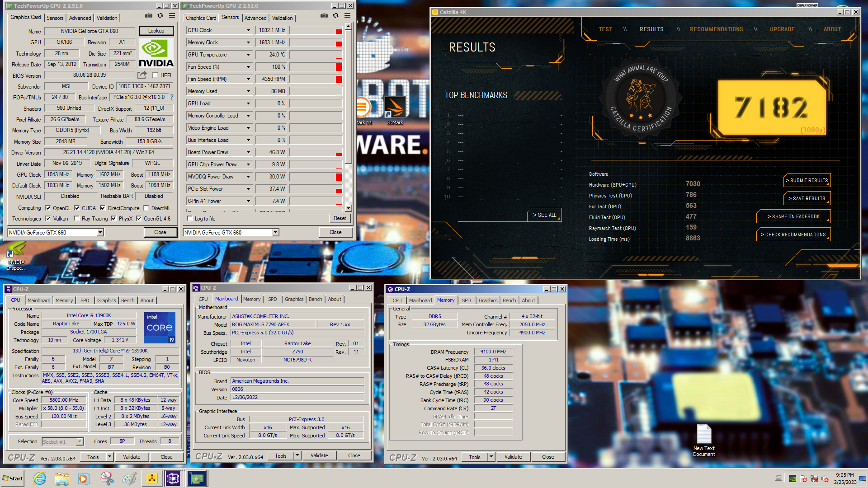Enable the UEFI checkbox
Viewport: 868px width, 488px height.
(155, 75)
